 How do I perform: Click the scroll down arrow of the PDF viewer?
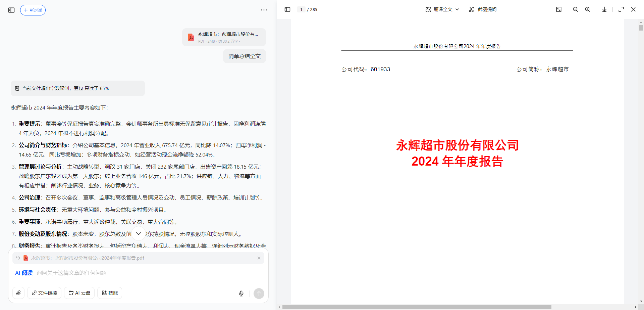pos(641,301)
